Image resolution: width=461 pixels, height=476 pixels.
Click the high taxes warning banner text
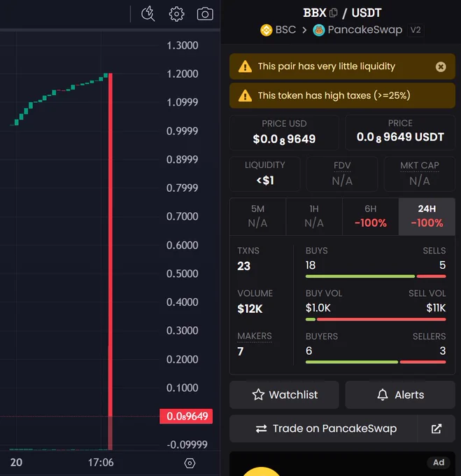334,96
